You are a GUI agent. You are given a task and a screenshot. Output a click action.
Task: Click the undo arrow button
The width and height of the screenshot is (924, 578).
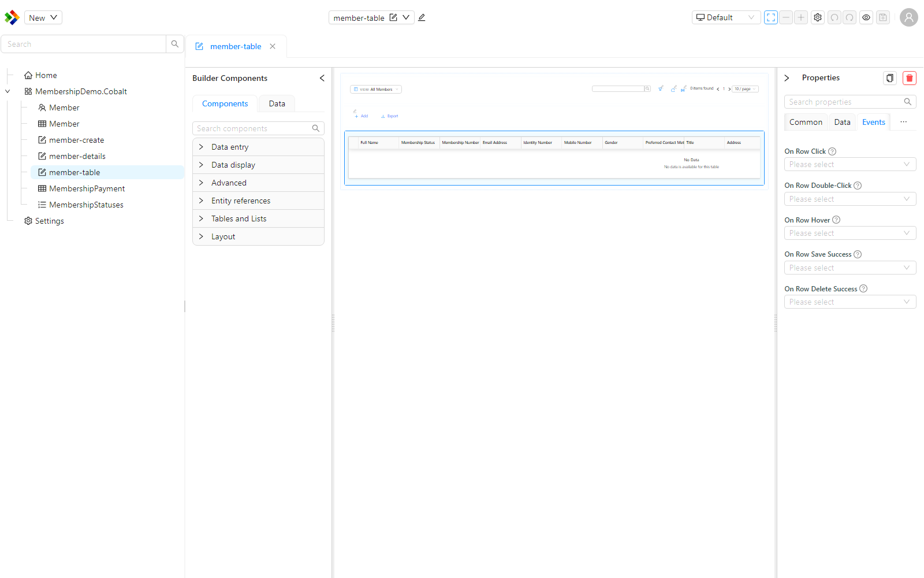tap(834, 17)
